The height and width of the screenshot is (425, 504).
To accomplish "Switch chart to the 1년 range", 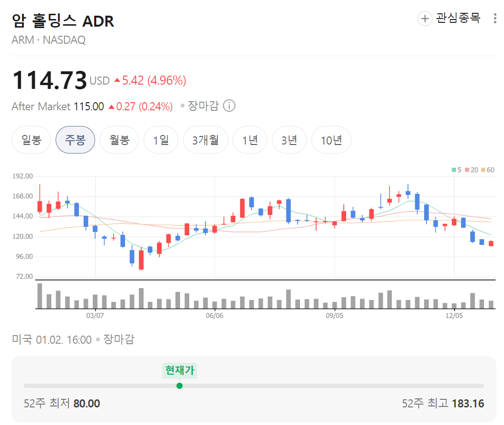I will tap(250, 140).
